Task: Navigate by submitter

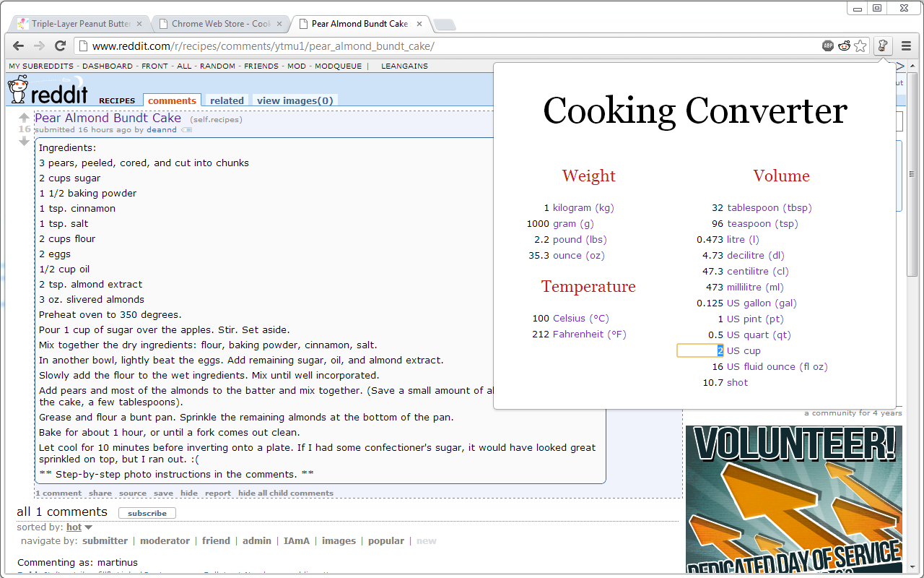Action: point(105,540)
